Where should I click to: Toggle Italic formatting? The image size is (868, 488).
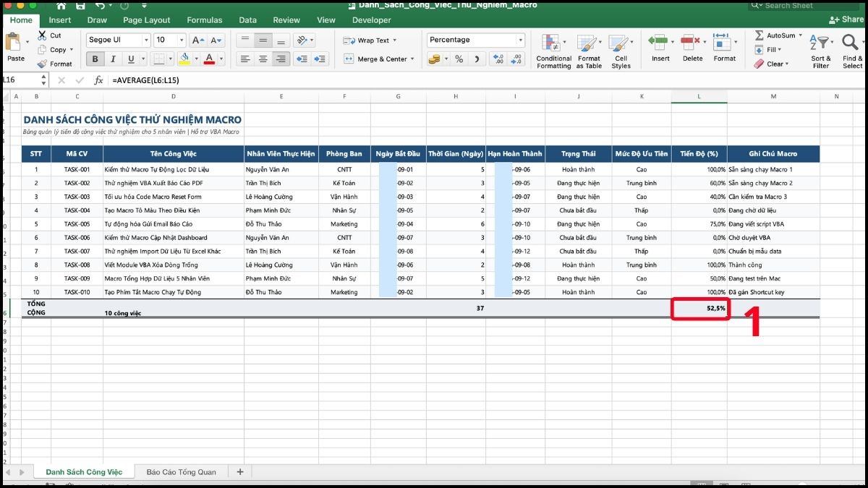[x=113, y=59]
